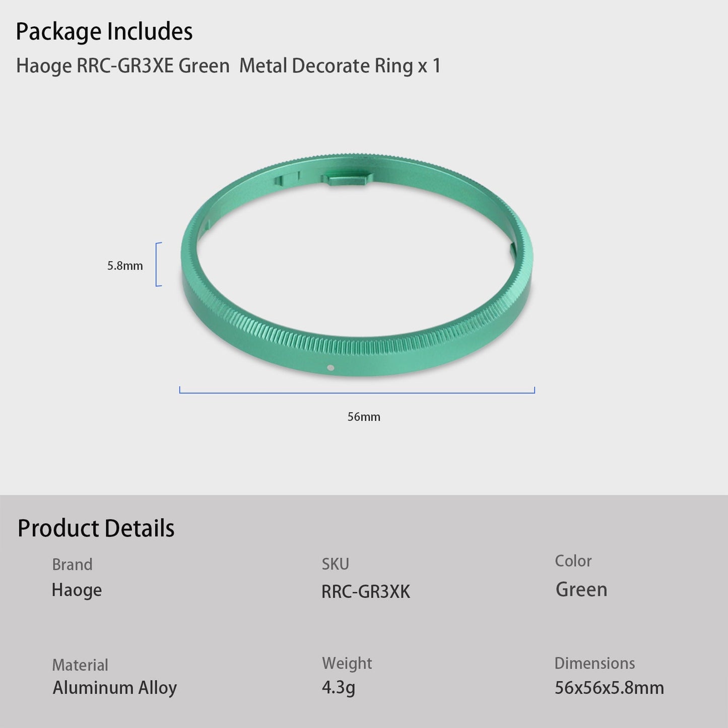Click the Product Details heading
728x728 pixels.
pyautogui.click(x=96, y=528)
